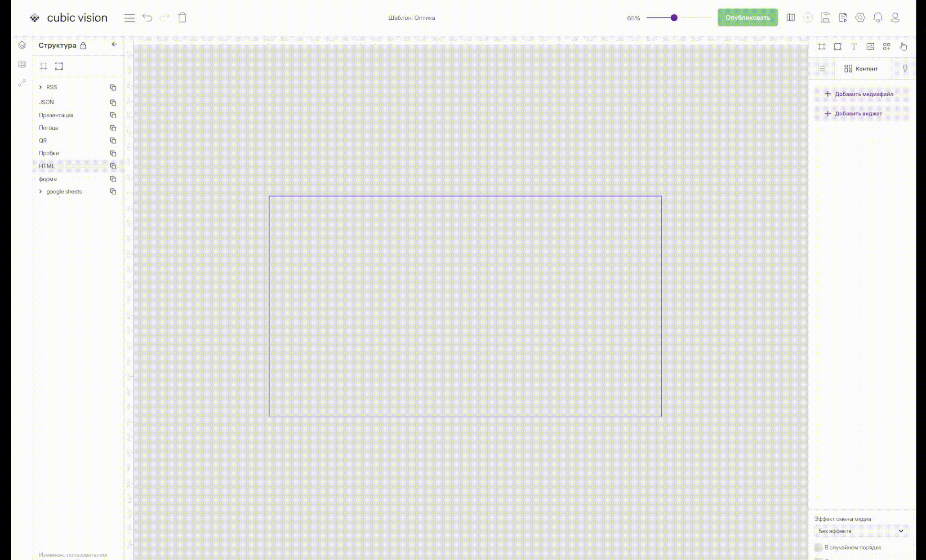Click Добавить медиафайл button
The height and width of the screenshot is (560, 926).
(861, 94)
